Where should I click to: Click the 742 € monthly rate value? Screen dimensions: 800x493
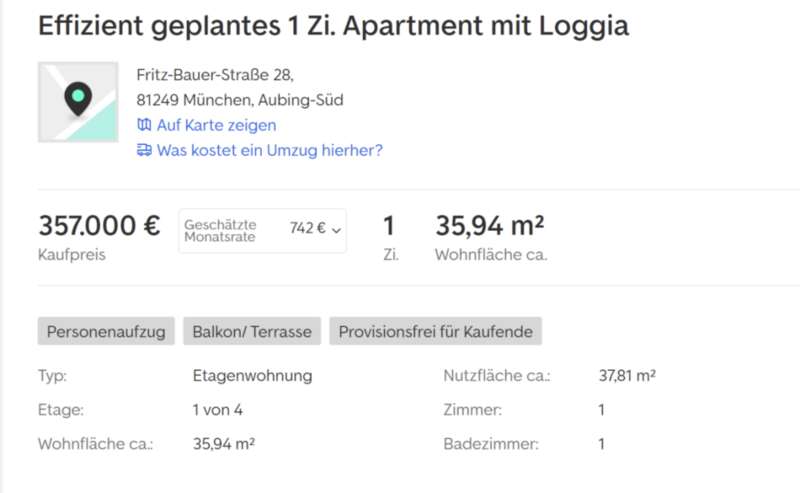[x=307, y=228]
